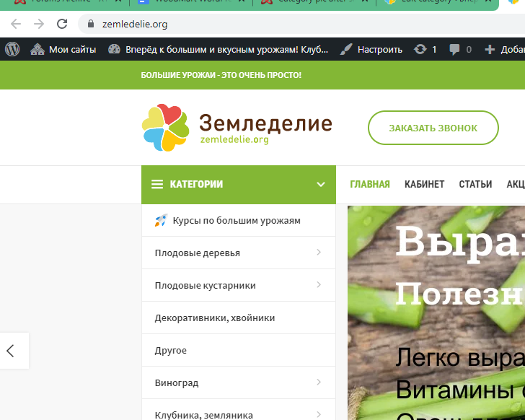The width and height of the screenshot is (525, 420).
Task: Click the hamburger icon beside КАТЕГОРИИ
Action: pos(157,184)
